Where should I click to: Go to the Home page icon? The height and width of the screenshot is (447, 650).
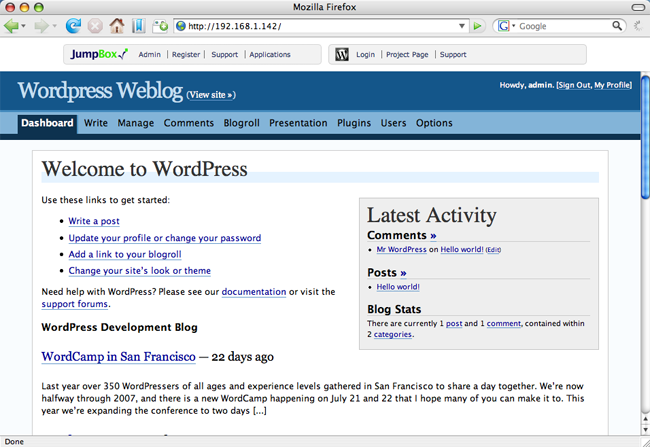[x=117, y=26]
